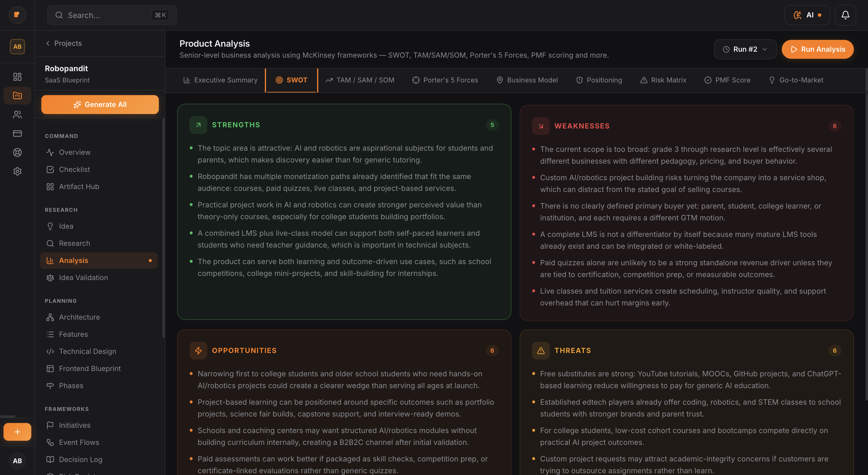The width and height of the screenshot is (868, 475).
Task: Open the search command bar
Action: coord(112,15)
